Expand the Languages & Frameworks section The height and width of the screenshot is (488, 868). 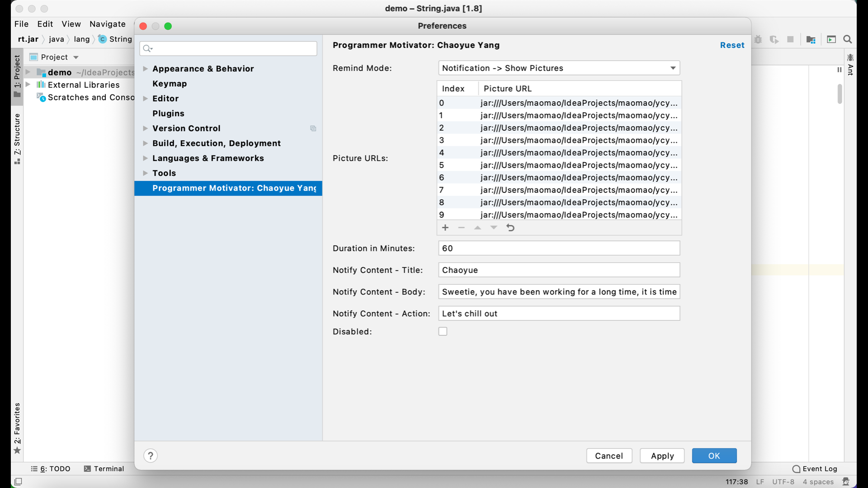[x=145, y=158]
